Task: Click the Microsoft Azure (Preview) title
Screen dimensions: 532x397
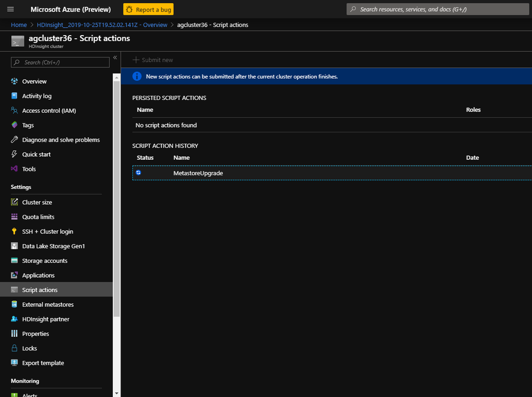Action: [x=71, y=10]
